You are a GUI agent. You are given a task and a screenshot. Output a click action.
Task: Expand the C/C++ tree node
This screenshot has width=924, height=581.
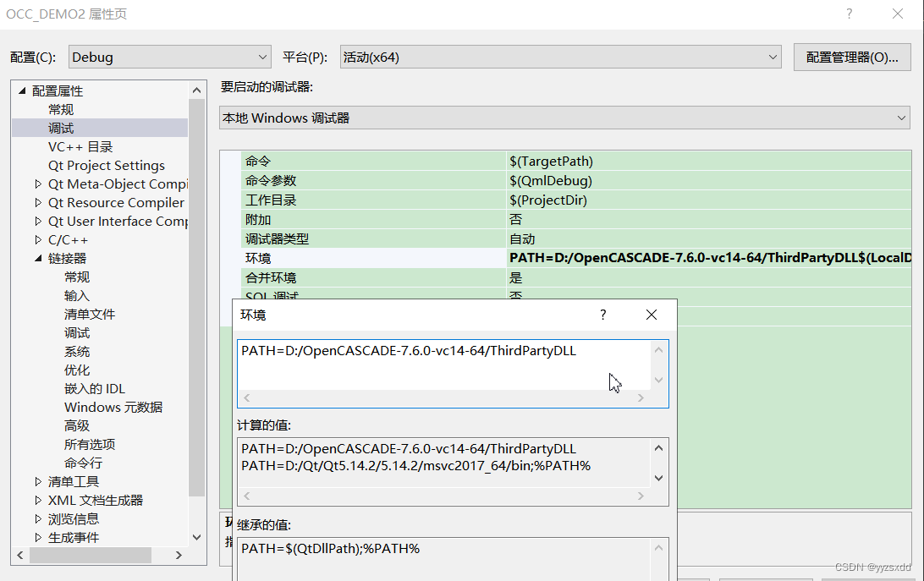(37, 239)
